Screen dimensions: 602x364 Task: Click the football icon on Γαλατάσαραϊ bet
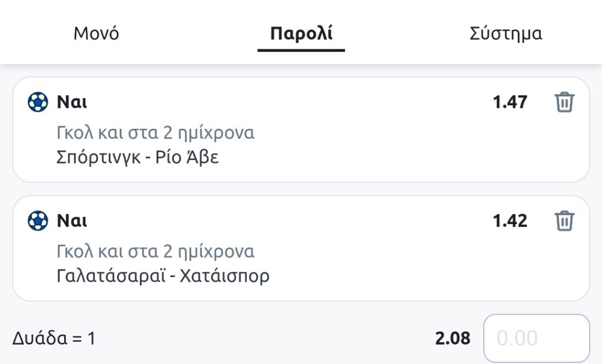click(38, 221)
